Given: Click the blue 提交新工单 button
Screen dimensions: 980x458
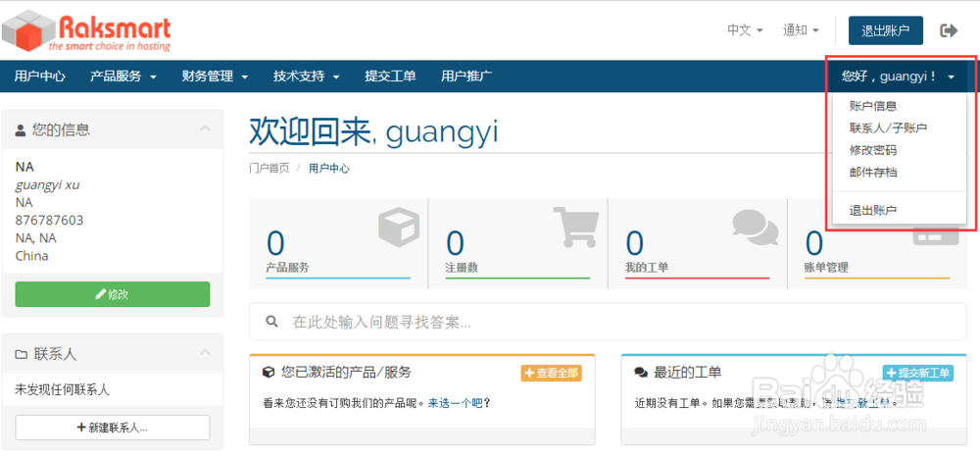Looking at the screenshot, I should (x=918, y=373).
